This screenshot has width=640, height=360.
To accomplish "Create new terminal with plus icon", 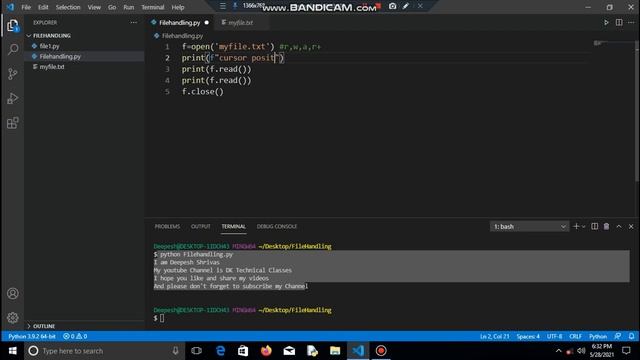I will click(x=576, y=226).
